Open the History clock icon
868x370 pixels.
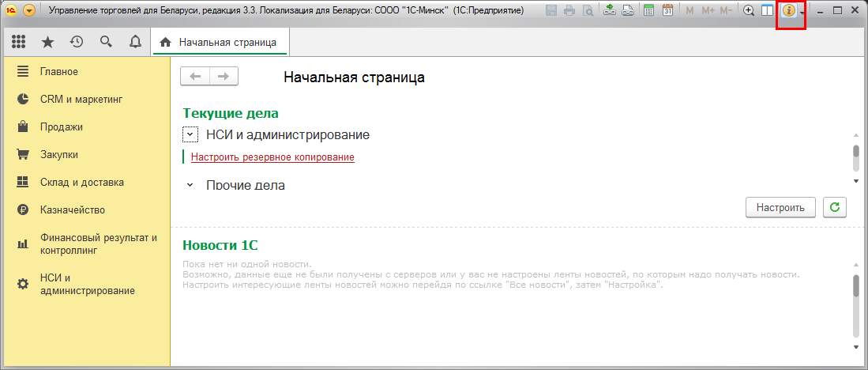pyautogui.click(x=77, y=42)
